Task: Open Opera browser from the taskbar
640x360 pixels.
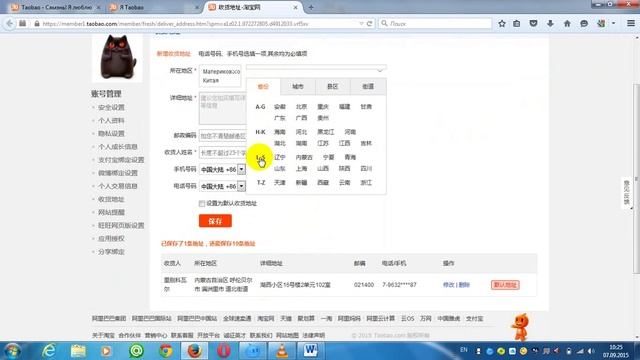Action: (x=224, y=351)
